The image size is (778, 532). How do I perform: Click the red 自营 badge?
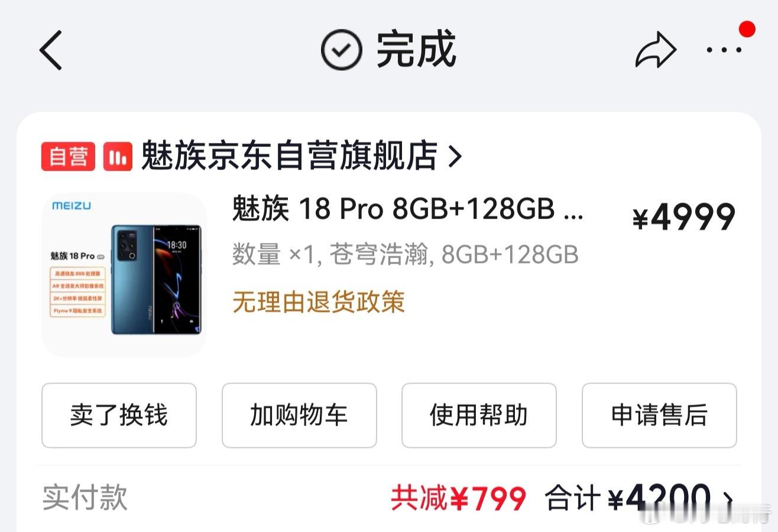tap(68, 157)
